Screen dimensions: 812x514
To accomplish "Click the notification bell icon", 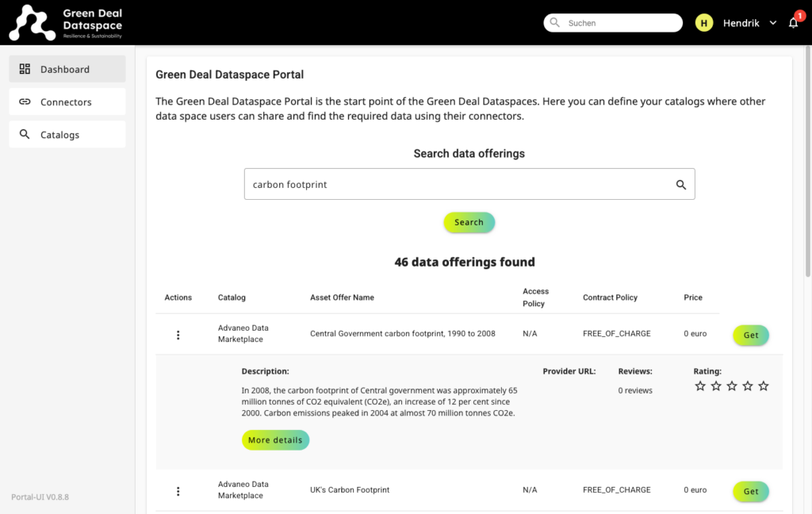I will 793,23.
